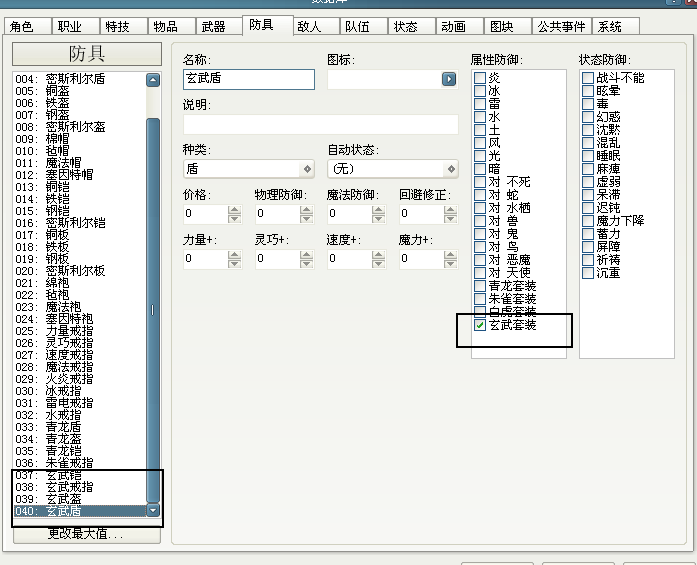This screenshot has height=565, width=697.
Task: Enable 睡眠 state defense checkbox
Action: point(588,156)
